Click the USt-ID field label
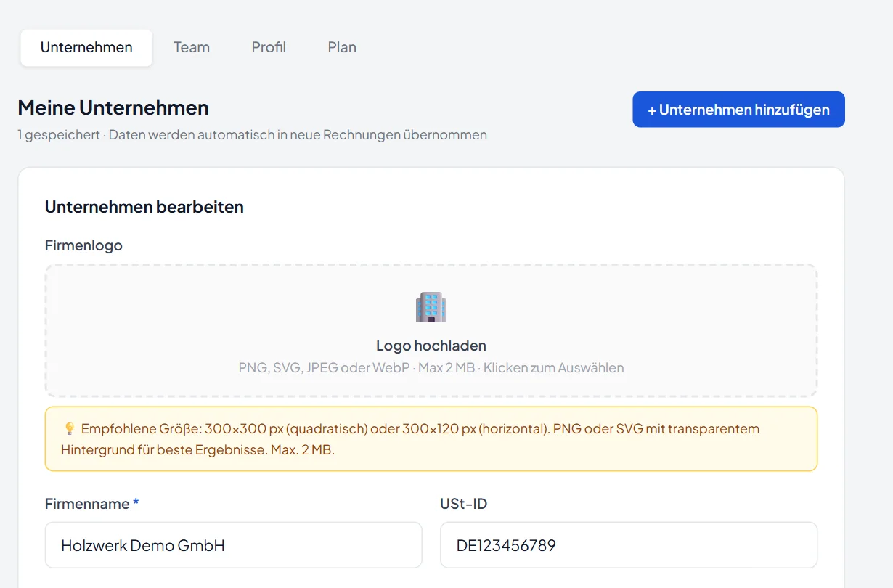893x588 pixels. pyautogui.click(x=464, y=504)
